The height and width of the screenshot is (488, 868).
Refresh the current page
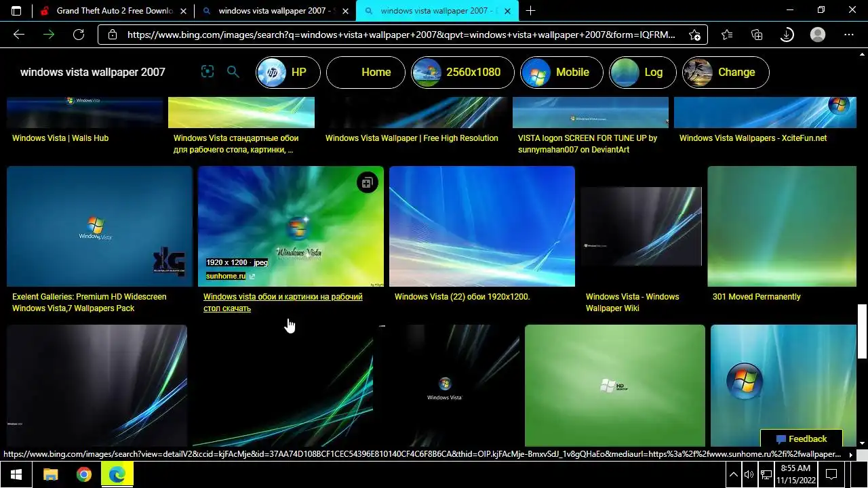click(79, 35)
